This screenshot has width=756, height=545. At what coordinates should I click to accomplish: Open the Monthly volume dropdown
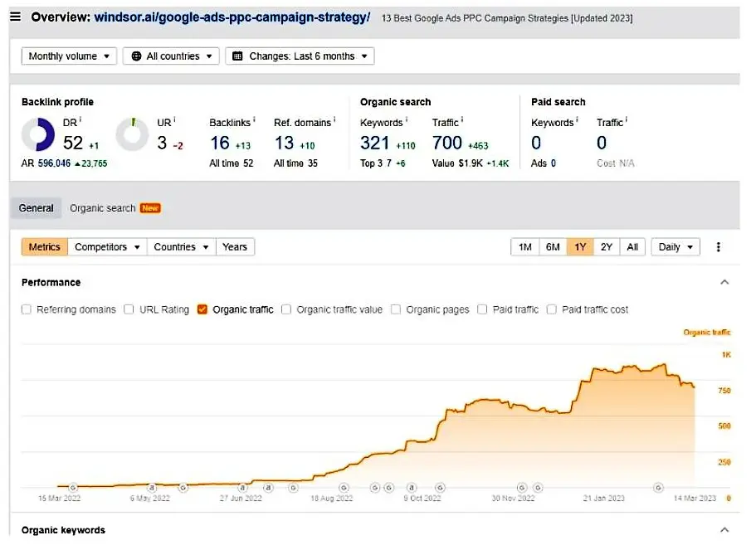(x=69, y=56)
